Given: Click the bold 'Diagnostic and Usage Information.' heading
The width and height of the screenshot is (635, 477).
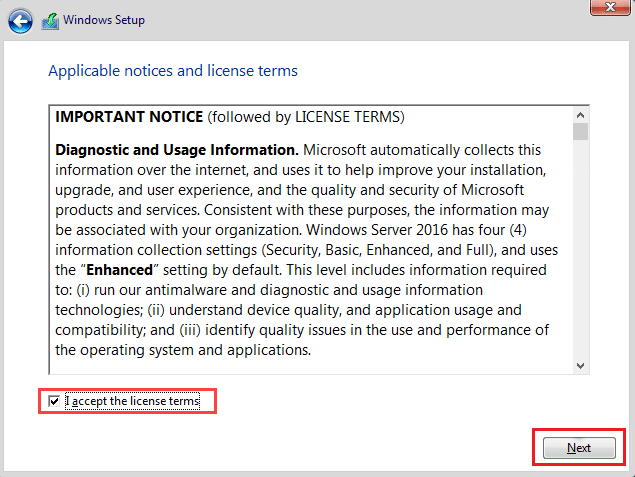Looking at the screenshot, I should 171,150.
